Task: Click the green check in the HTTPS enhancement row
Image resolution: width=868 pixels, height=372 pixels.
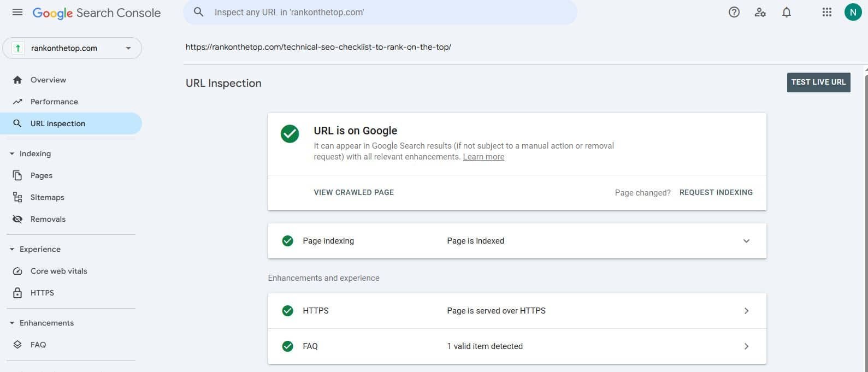Action: pos(287,311)
